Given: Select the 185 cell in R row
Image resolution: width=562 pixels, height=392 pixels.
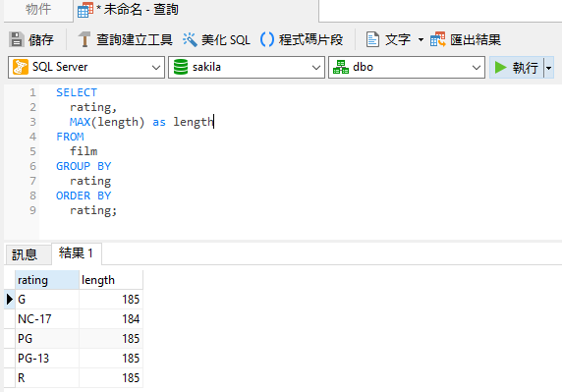Looking at the screenshot, I should pos(111,377).
